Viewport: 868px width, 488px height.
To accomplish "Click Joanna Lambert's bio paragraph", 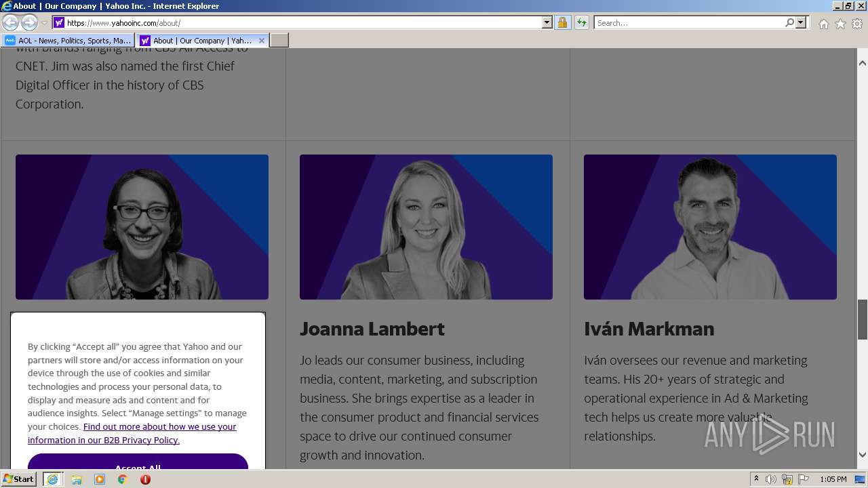I will tap(419, 407).
